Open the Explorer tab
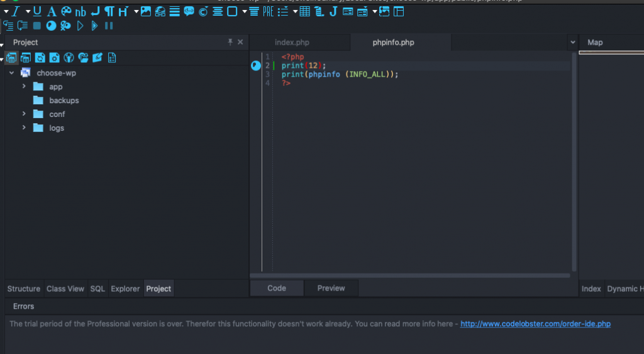 coord(125,289)
